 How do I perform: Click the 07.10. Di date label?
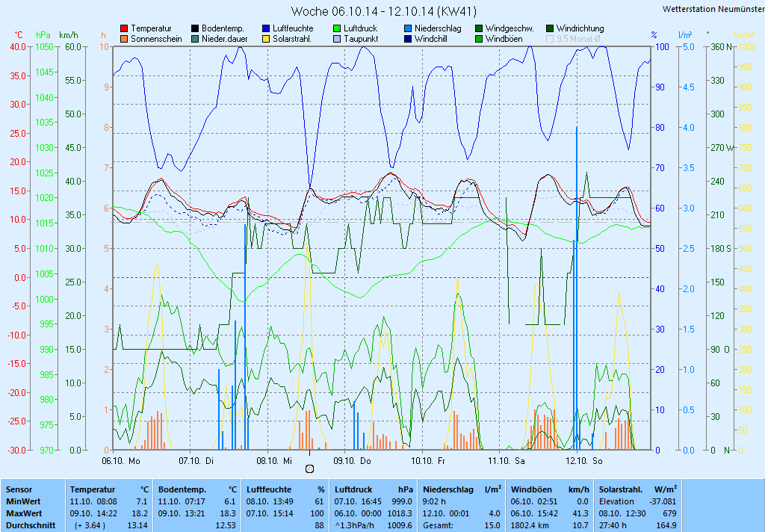(x=196, y=461)
